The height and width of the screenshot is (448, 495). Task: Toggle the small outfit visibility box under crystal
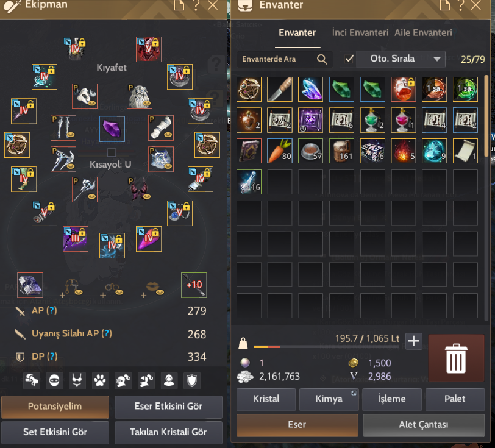[x=111, y=152]
